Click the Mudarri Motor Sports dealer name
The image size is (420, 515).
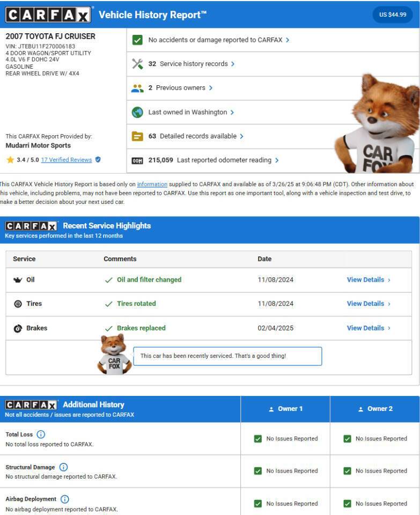point(38,145)
